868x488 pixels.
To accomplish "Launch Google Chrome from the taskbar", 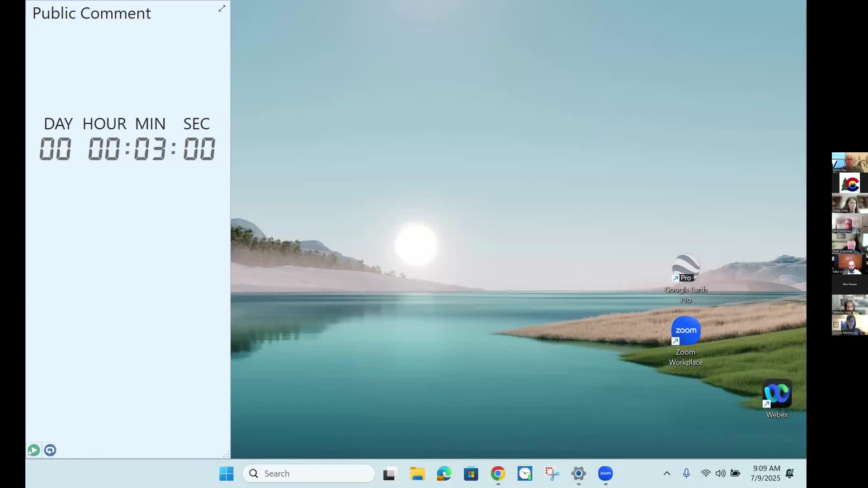I will [498, 474].
